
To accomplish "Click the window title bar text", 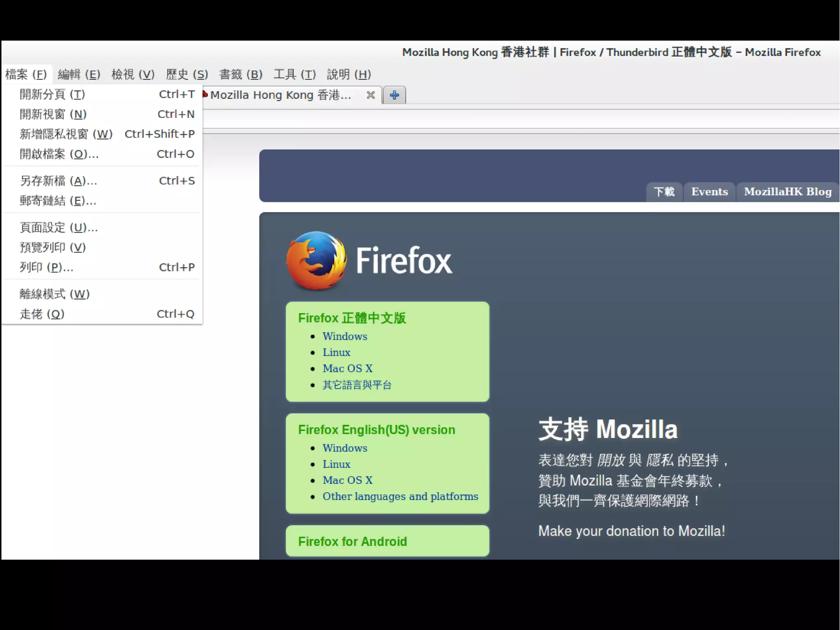I will tap(611, 52).
